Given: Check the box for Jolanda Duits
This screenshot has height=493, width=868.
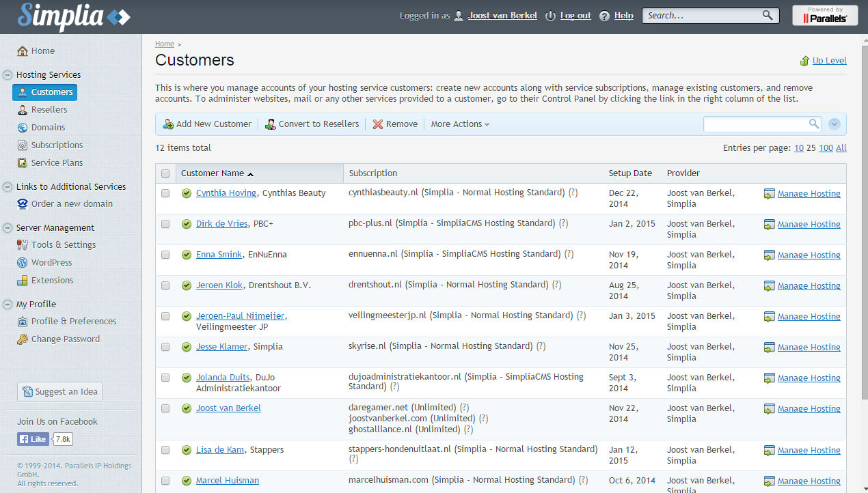Looking at the screenshot, I should tap(165, 378).
